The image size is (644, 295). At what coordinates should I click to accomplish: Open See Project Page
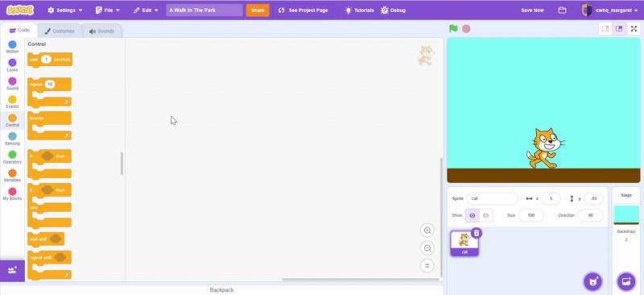pyautogui.click(x=303, y=10)
